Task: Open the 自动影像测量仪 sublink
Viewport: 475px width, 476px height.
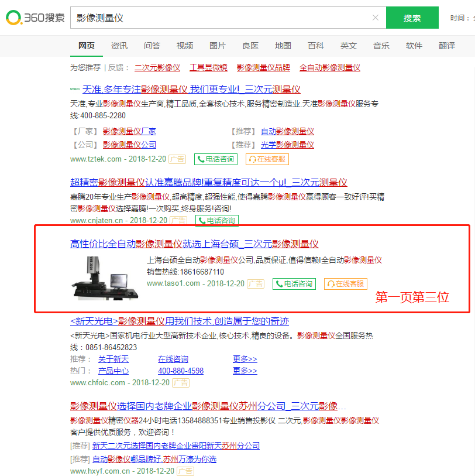Action: click(287, 132)
